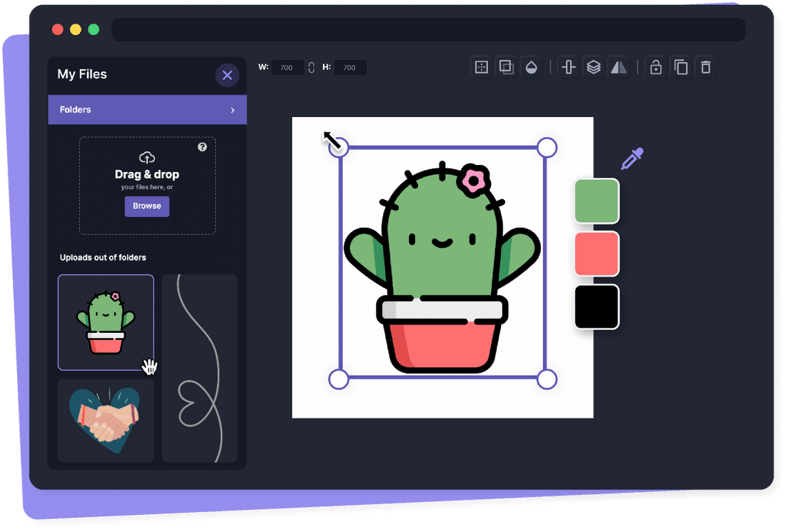This screenshot has width=786, height=532.
Task: Toggle the aspect ratio link between W and H
Action: (x=311, y=67)
